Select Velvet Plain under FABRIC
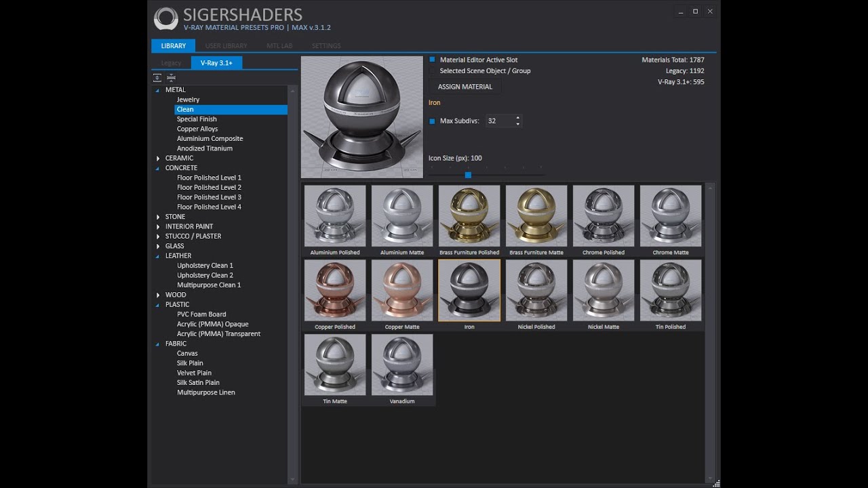This screenshot has width=868, height=488. point(194,373)
